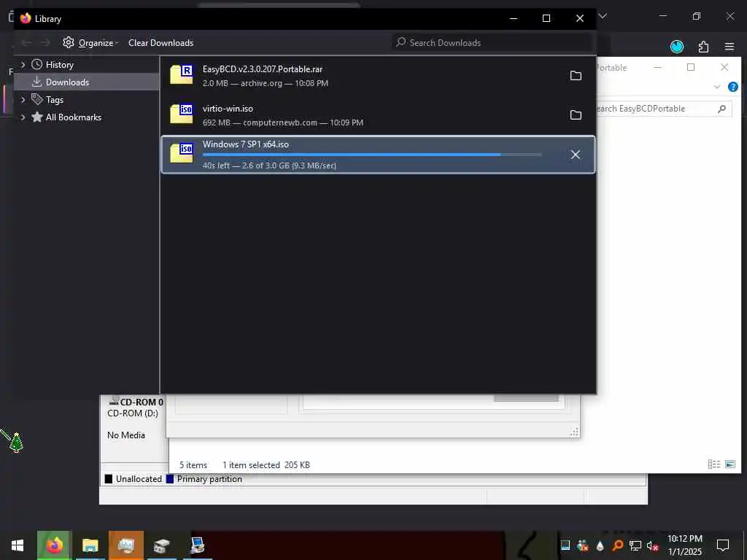Open the Organize gear menu
Screen dimensions: 747x560
click(90, 43)
